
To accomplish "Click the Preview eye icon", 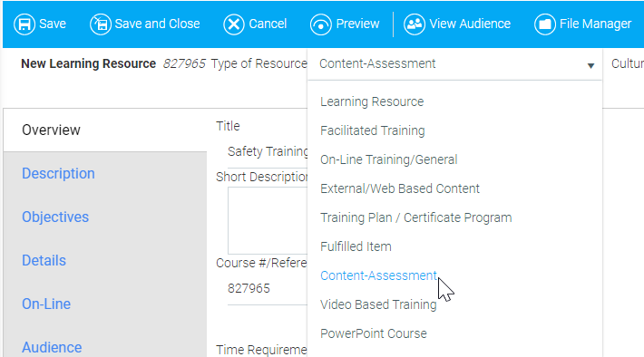I will pos(321,24).
